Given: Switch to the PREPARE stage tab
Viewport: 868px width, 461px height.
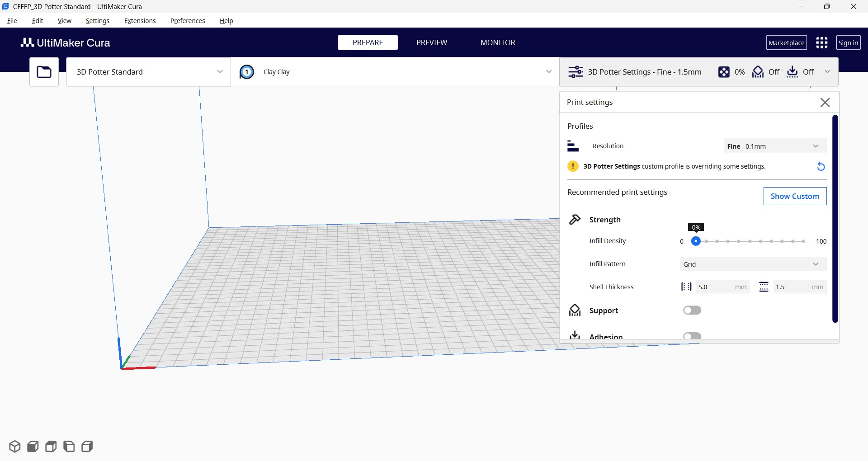Looking at the screenshot, I should tap(368, 42).
